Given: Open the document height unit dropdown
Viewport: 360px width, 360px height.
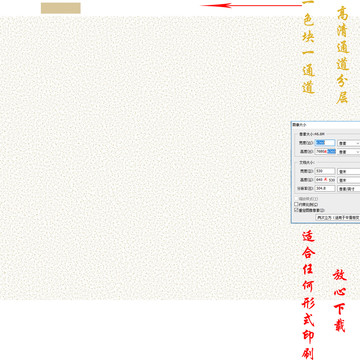Looking at the screenshot, I should point(349,180).
